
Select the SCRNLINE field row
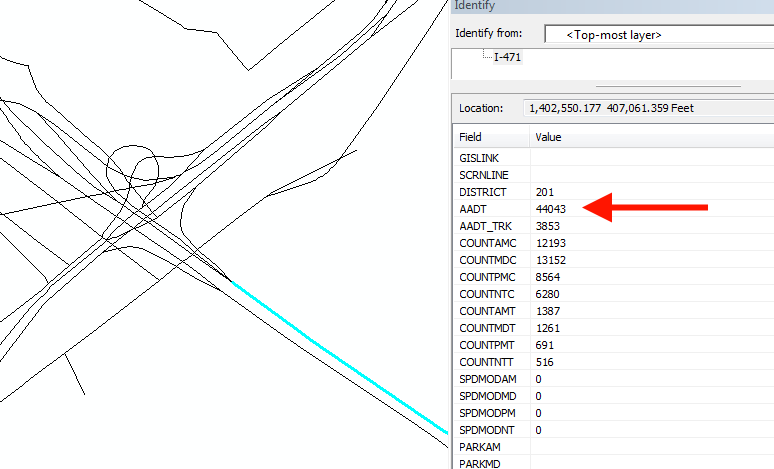614,175
